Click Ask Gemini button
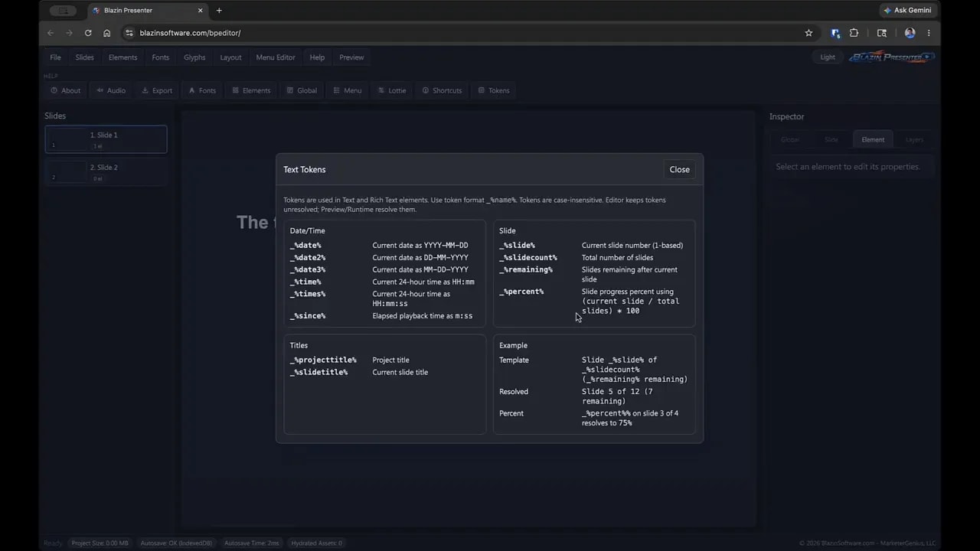The height and width of the screenshot is (551, 980). pyautogui.click(x=907, y=11)
